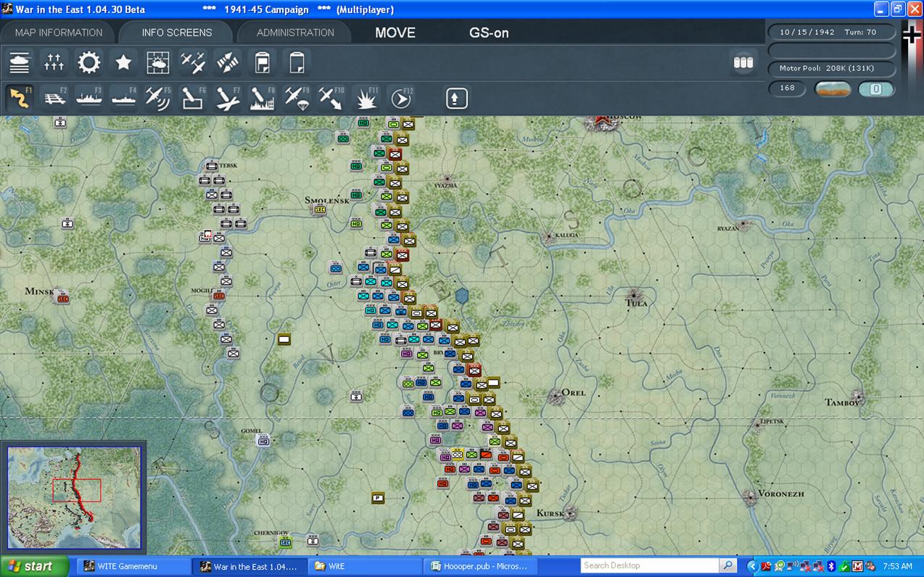Open the victory star icon
Image resolution: width=924 pixels, height=577 pixels.
[124, 63]
